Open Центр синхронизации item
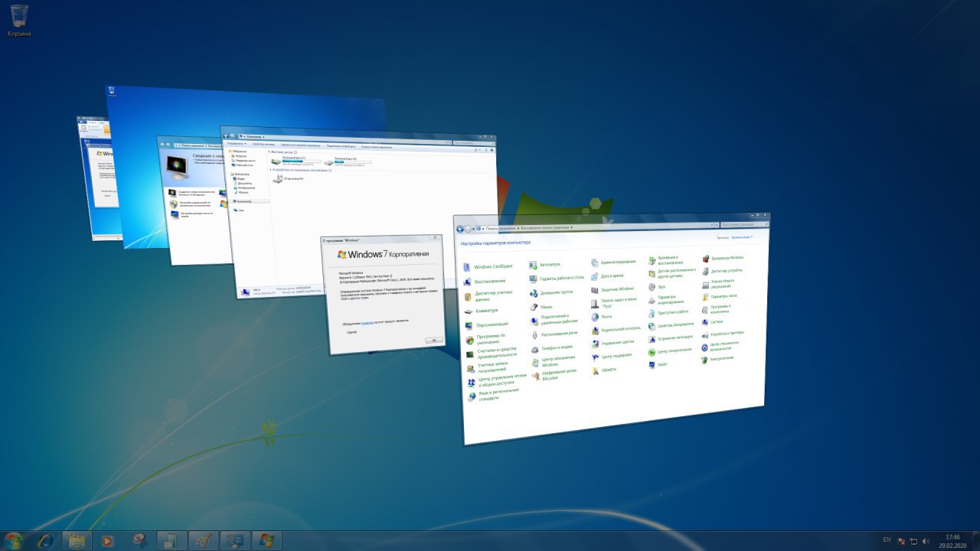The image size is (980, 551). (670, 351)
